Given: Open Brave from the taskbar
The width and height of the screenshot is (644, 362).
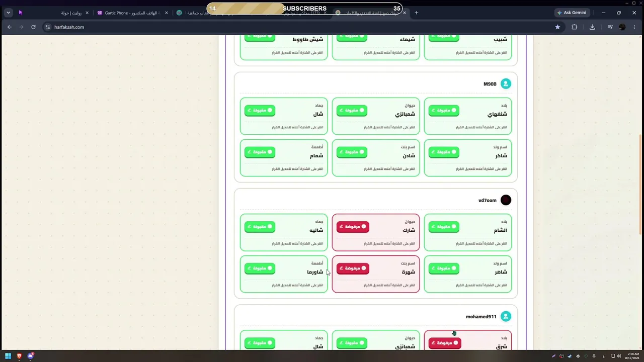Looking at the screenshot, I should tap(19, 356).
